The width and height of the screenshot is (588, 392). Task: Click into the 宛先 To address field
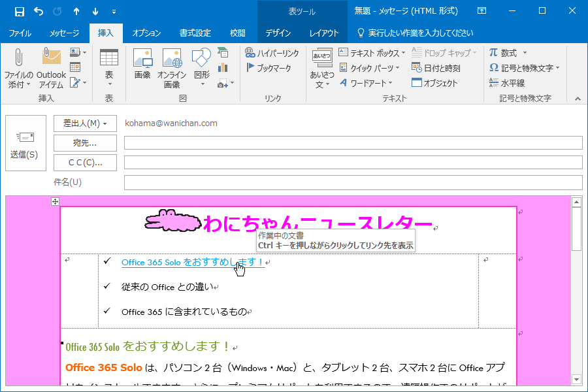click(353, 143)
